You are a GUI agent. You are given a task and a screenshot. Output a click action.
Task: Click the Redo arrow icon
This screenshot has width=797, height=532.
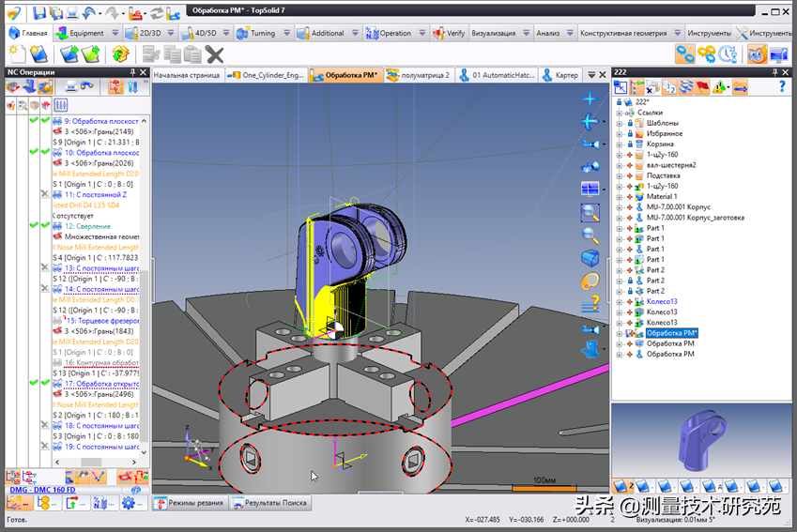[112, 13]
